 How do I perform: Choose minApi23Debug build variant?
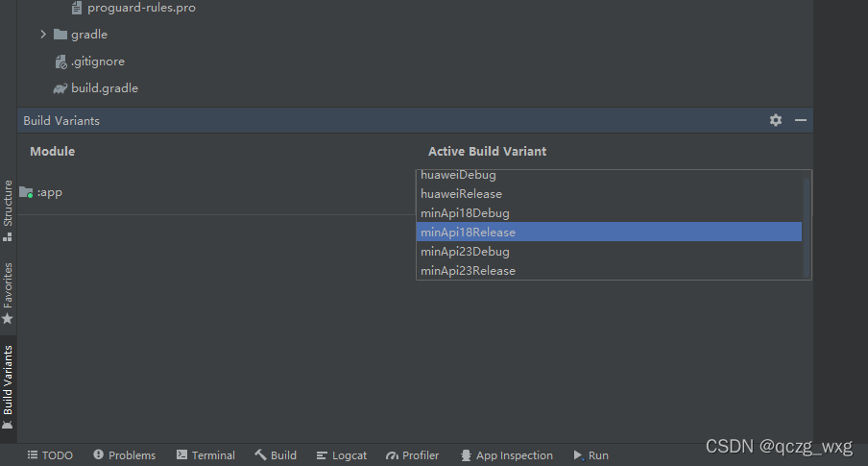[x=609, y=251]
